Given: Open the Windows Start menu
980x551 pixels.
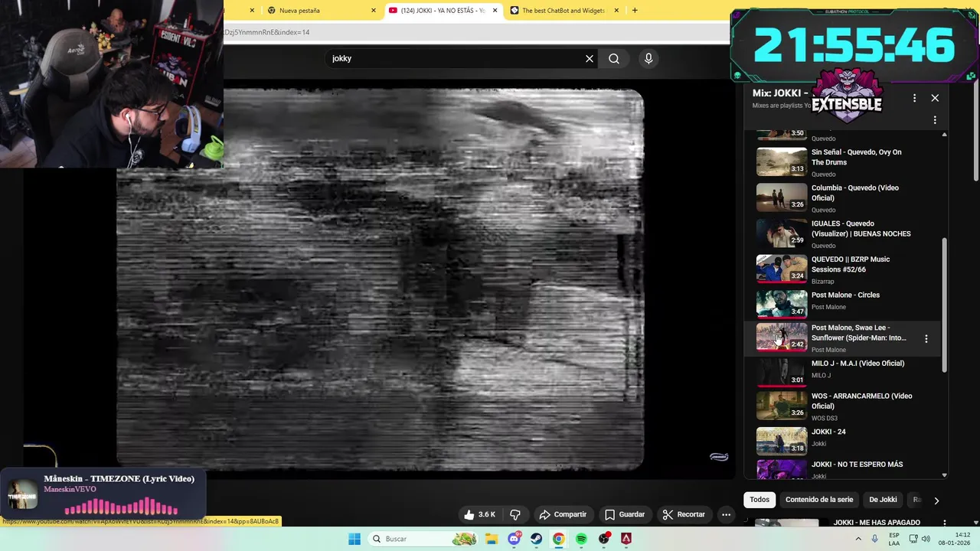Looking at the screenshot, I should (x=354, y=539).
